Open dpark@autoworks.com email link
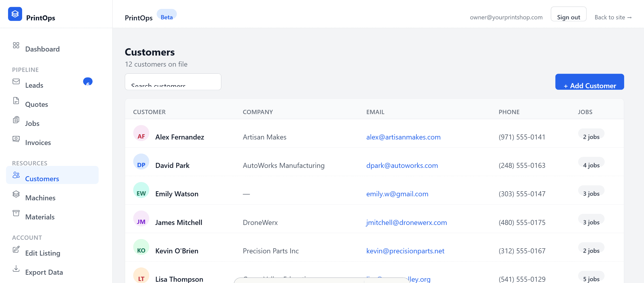 point(402,165)
